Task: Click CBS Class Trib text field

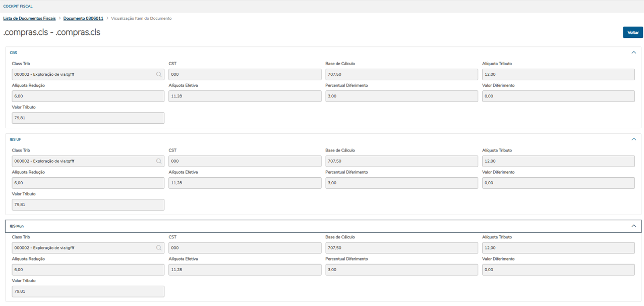Action: point(81,75)
